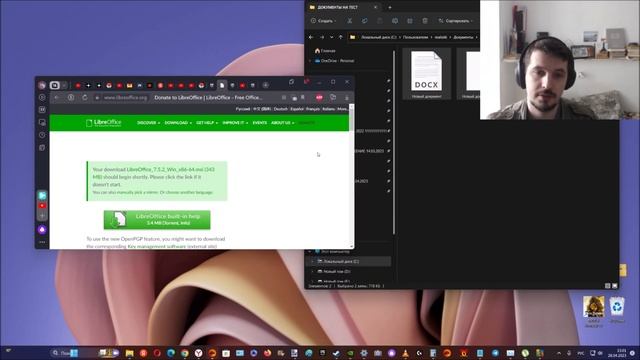The height and width of the screenshot is (360, 640).
Task: Open recent locations chevron in Explorer
Action: pyautogui.click(x=331, y=37)
